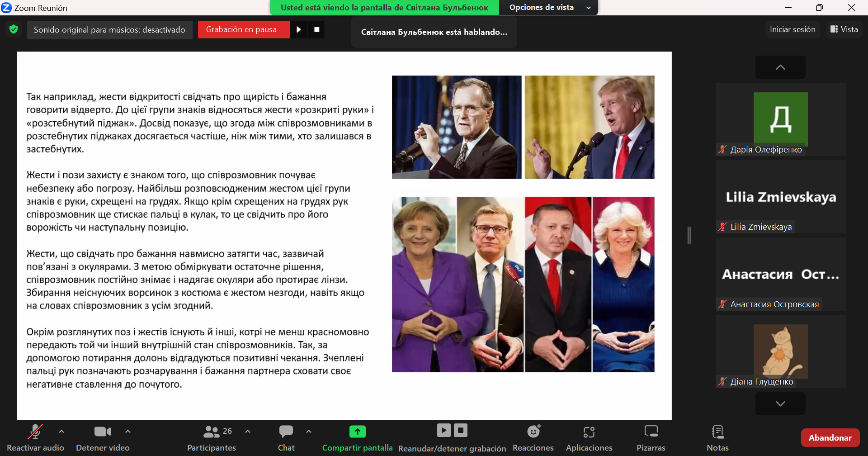Click the hand-steeple politicians photo collage
Image resolution: width=868 pixels, height=456 pixels.
pos(523,285)
